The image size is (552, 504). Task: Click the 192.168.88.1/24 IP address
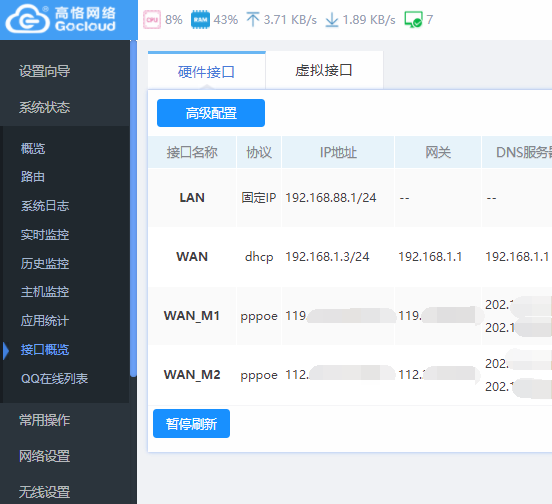coord(331,198)
